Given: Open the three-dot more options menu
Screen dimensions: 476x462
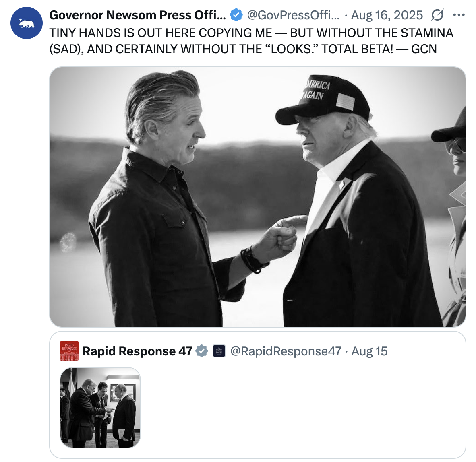Looking at the screenshot, I should (459, 15).
